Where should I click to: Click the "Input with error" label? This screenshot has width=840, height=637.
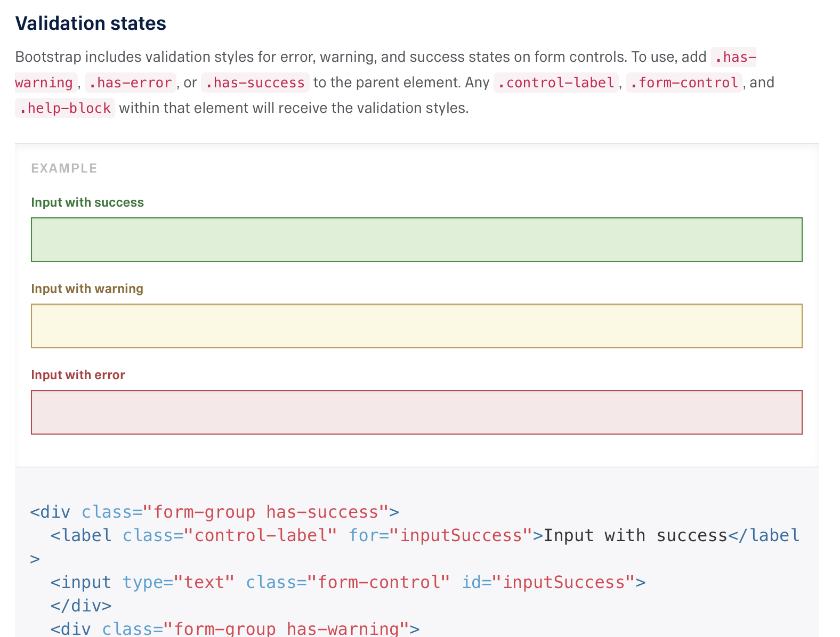(x=78, y=375)
